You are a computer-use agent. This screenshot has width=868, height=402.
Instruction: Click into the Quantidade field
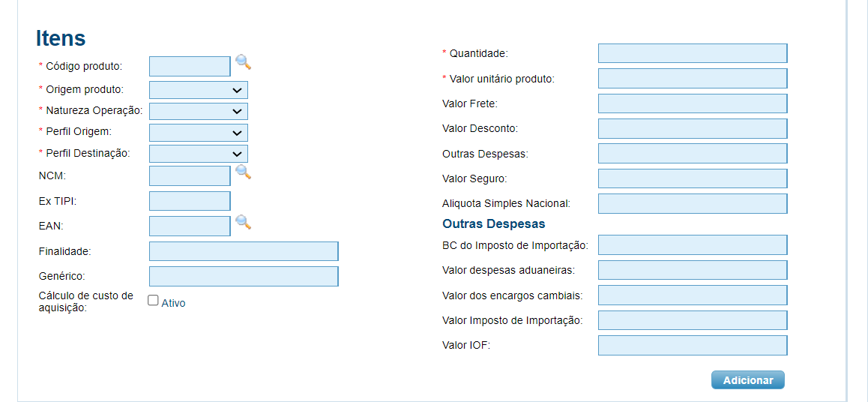click(693, 53)
